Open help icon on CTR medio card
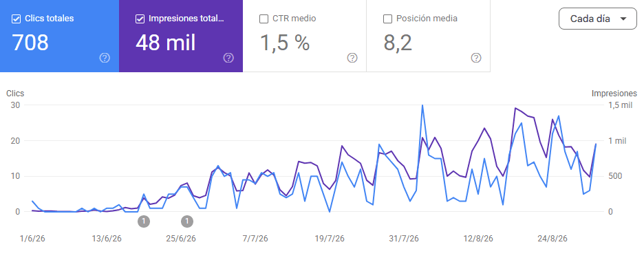 coord(352,58)
